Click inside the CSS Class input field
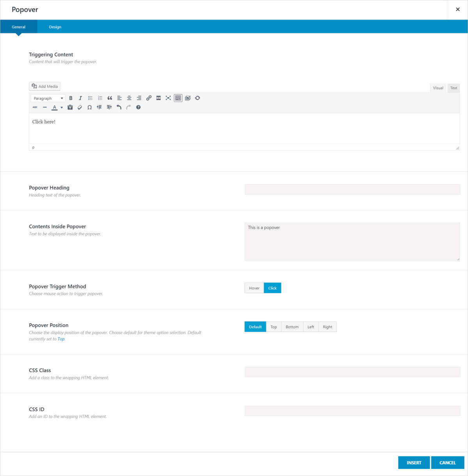 click(352, 372)
